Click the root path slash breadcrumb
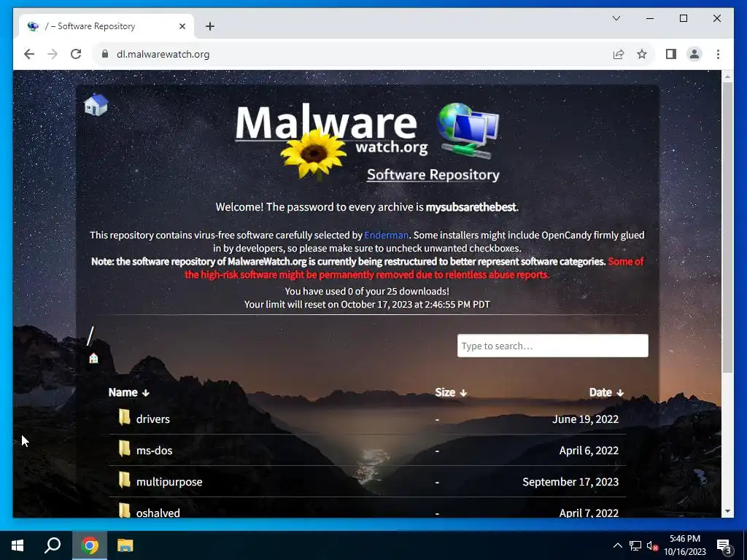The height and width of the screenshot is (560, 747). 90,335
